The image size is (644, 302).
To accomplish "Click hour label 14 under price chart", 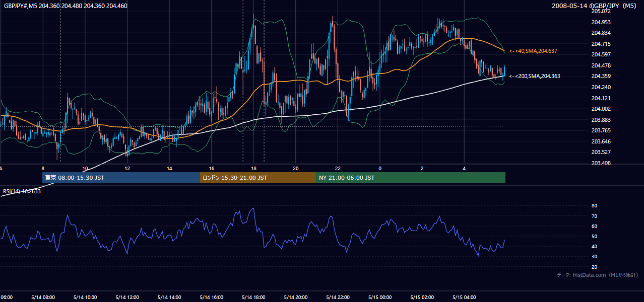I will (169, 168).
